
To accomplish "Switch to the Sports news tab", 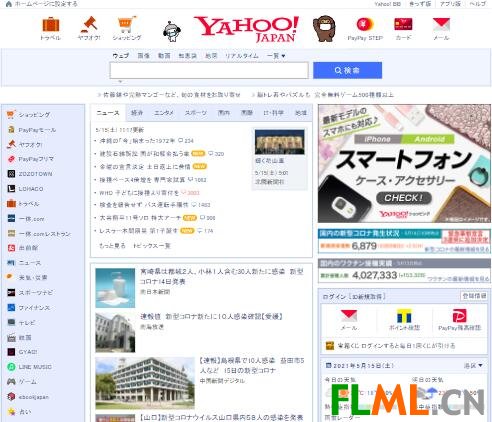I will click(x=196, y=113).
